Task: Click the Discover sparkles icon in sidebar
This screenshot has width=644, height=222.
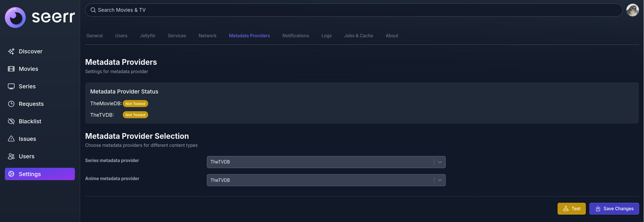Action: 11,51
